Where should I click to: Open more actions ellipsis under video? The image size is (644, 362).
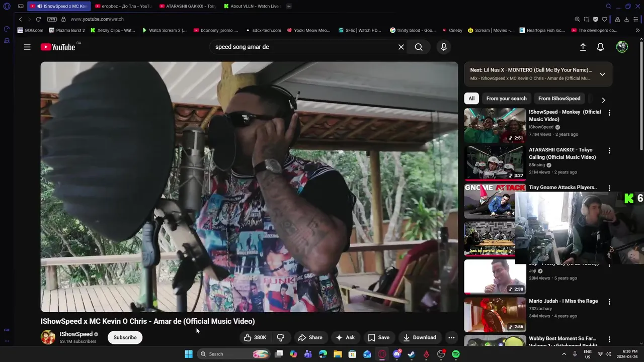[x=451, y=337]
